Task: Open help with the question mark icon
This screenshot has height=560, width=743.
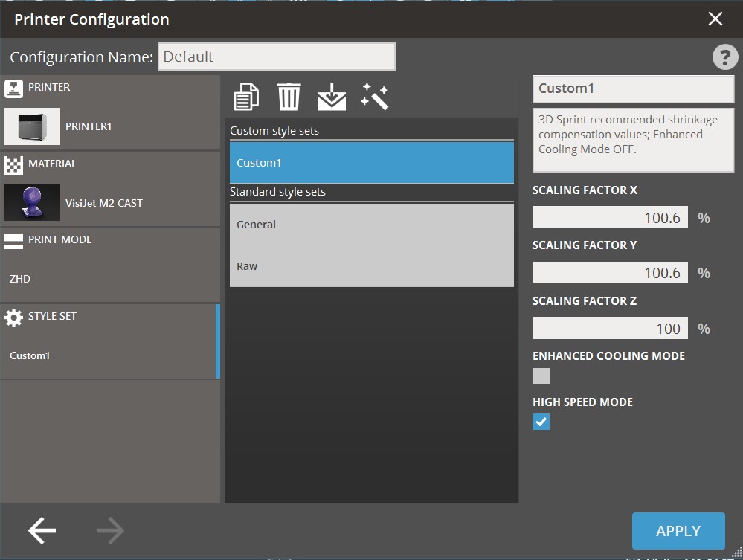Action: point(724,57)
